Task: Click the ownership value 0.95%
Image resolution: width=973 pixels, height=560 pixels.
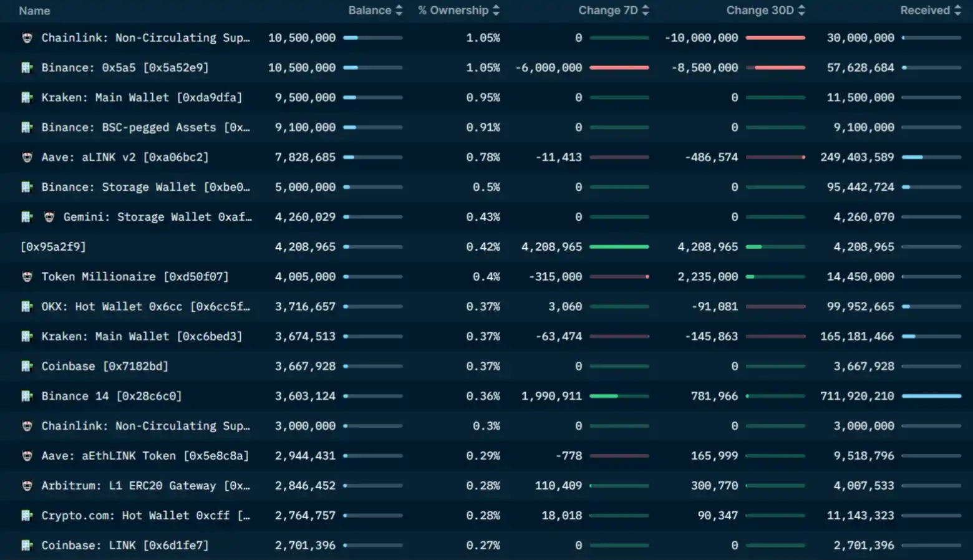Action: pos(483,97)
